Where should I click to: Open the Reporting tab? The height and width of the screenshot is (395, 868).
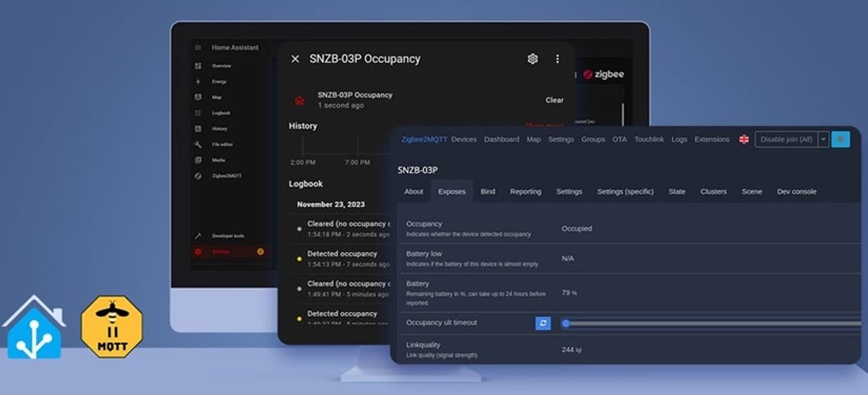click(526, 191)
